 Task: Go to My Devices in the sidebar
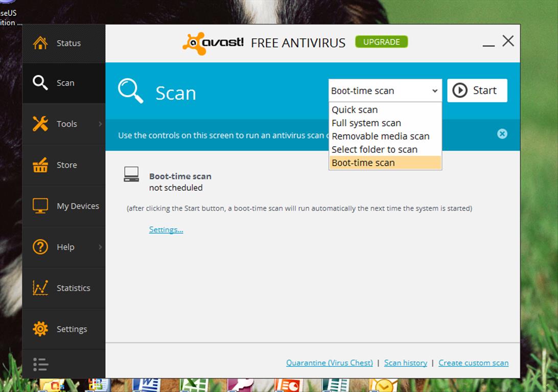tap(64, 206)
